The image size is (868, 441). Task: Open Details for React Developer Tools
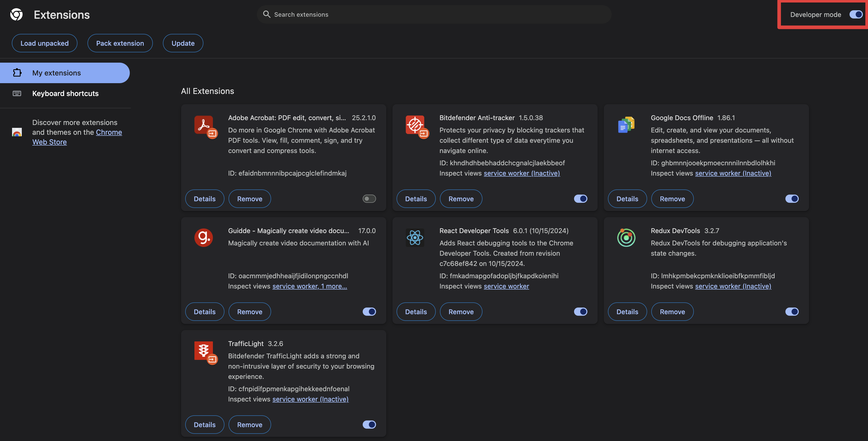click(416, 312)
